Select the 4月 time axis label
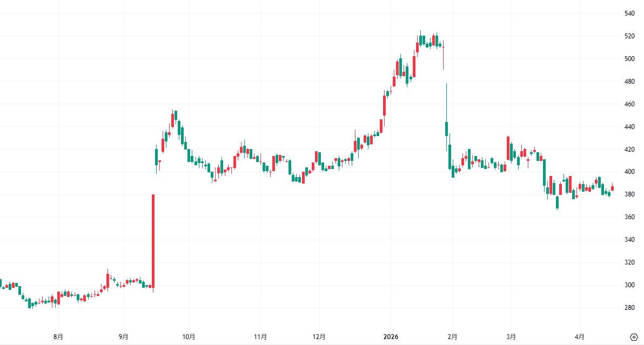 (x=580, y=337)
